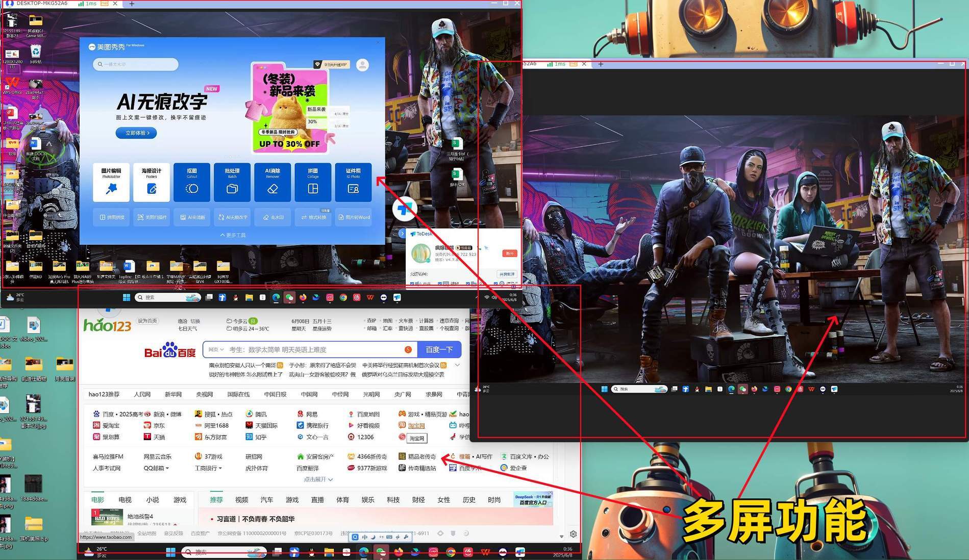The image size is (969, 560).
Task: Expand 点击展开 on hao123 links
Action: tap(318, 479)
